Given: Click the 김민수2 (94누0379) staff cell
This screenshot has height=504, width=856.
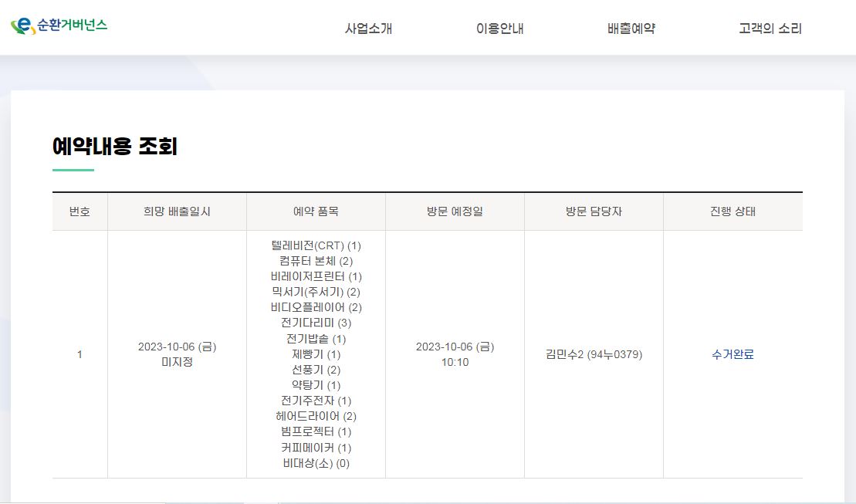Looking at the screenshot, I should tap(594, 355).
